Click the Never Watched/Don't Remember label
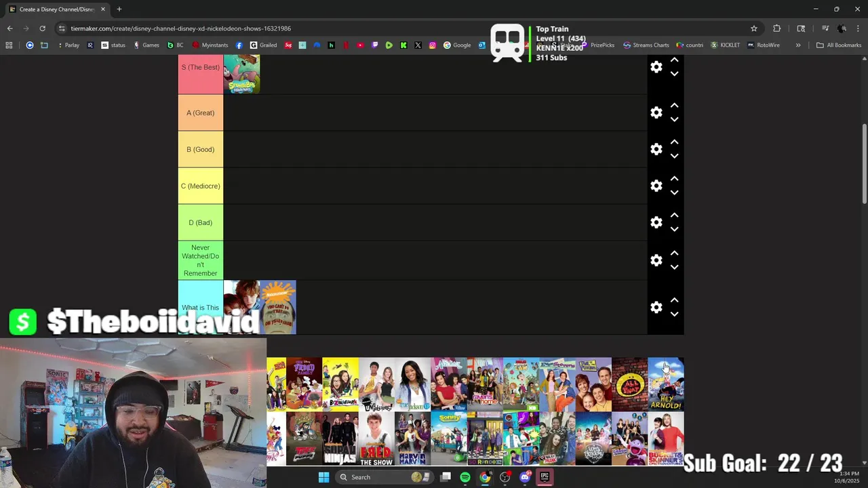 click(x=201, y=260)
